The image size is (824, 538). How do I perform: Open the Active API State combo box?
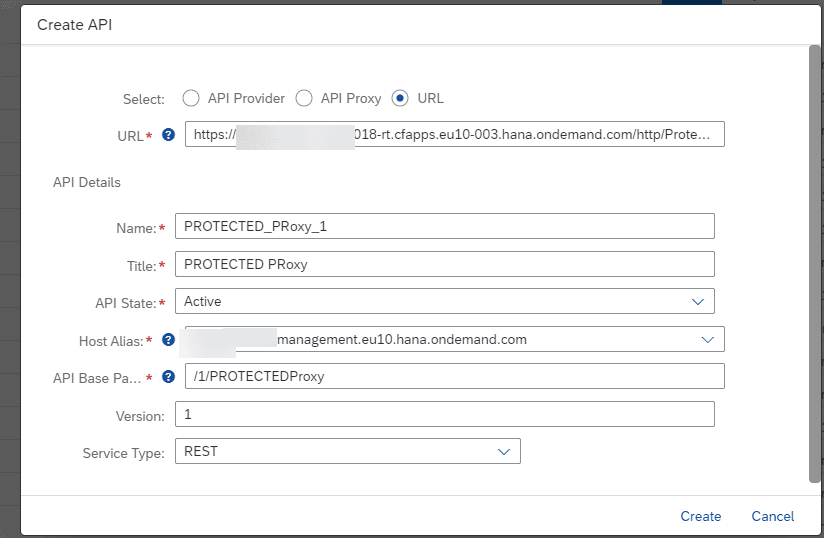445,301
